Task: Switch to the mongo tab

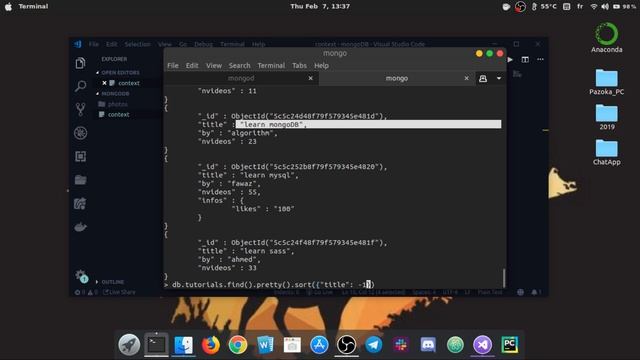Action: (x=397, y=78)
